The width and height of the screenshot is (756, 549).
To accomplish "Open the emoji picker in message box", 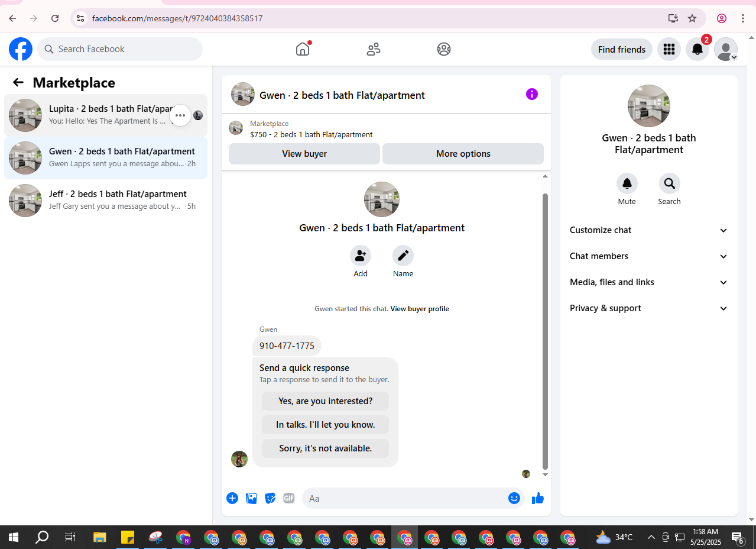I will [x=514, y=498].
